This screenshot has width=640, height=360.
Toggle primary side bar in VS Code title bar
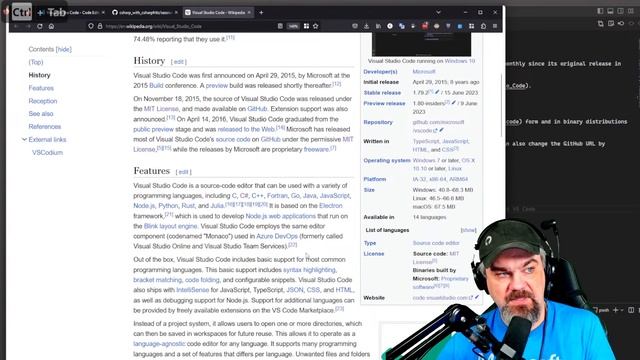600,11
